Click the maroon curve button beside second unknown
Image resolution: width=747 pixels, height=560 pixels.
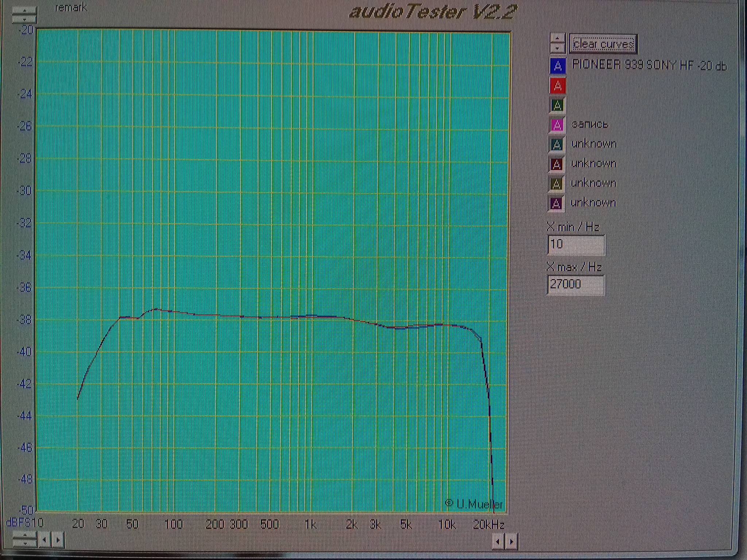click(557, 164)
